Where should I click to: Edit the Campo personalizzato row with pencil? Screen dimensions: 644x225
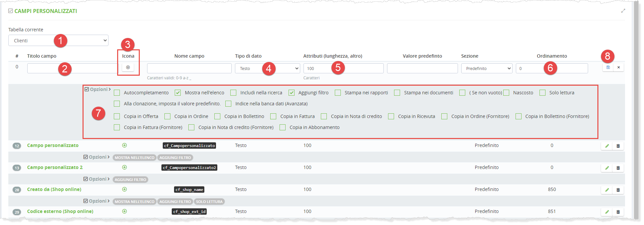(607, 146)
